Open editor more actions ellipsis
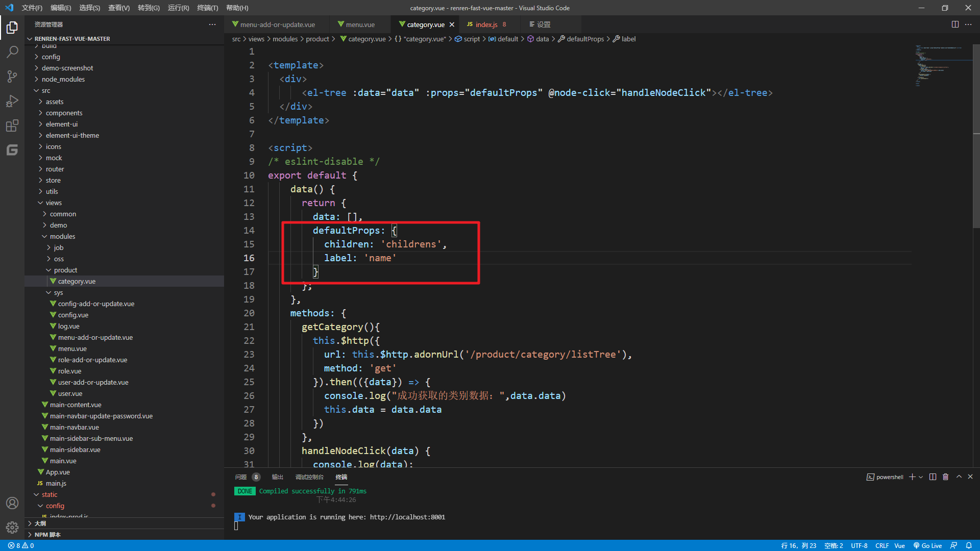Screen dimensions: 980x551 (x=968, y=24)
